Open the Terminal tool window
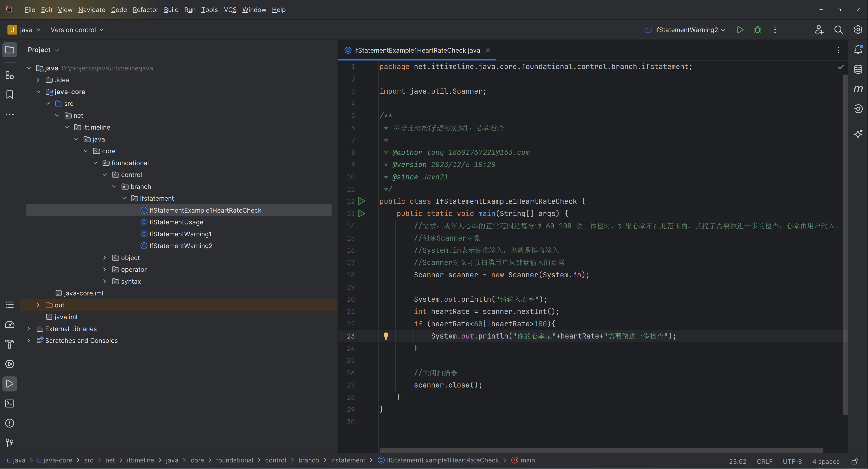868x469 pixels. pyautogui.click(x=10, y=403)
